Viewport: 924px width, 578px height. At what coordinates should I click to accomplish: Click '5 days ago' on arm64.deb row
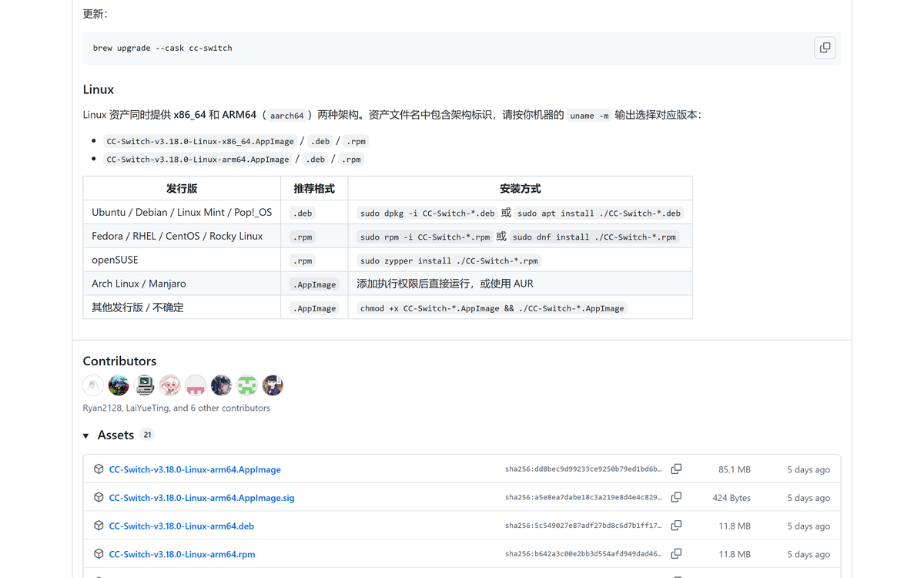808,526
